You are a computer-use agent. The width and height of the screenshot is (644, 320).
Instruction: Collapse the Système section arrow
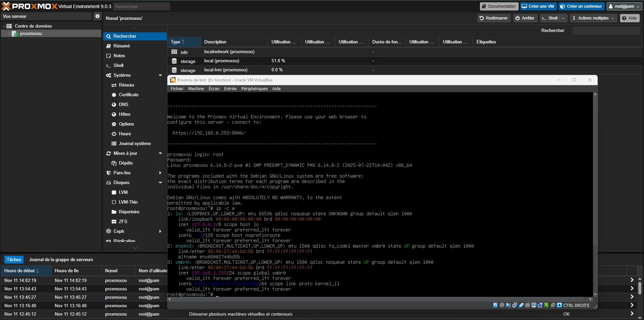click(x=160, y=75)
